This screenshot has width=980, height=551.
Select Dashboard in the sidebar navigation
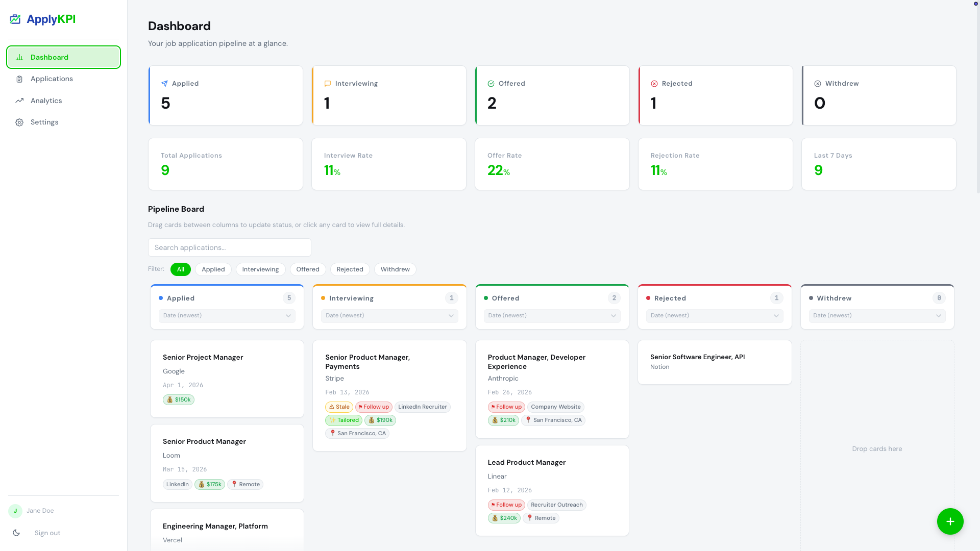pyautogui.click(x=49, y=57)
